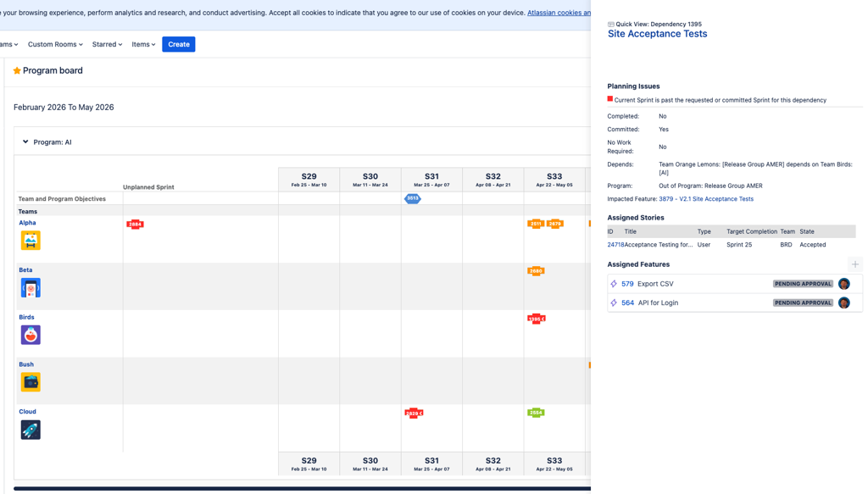
Task: Click the top S31 sprint column header
Action: pyautogui.click(x=431, y=180)
